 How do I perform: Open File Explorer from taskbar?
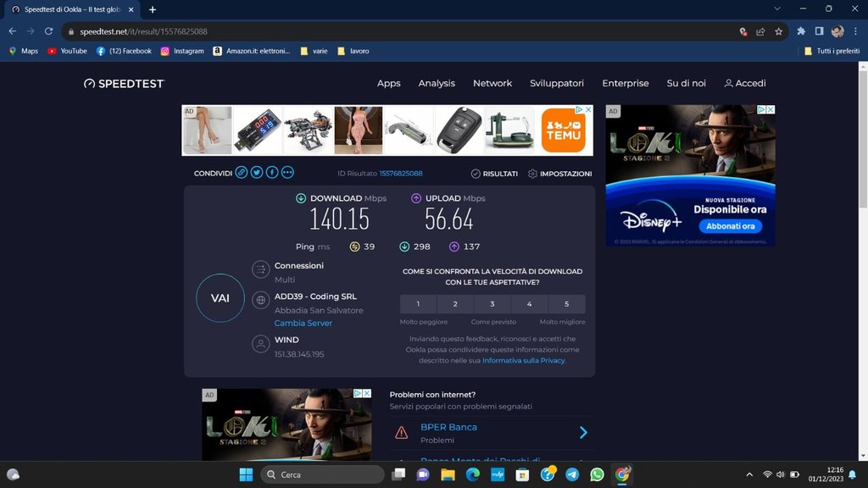tap(448, 474)
